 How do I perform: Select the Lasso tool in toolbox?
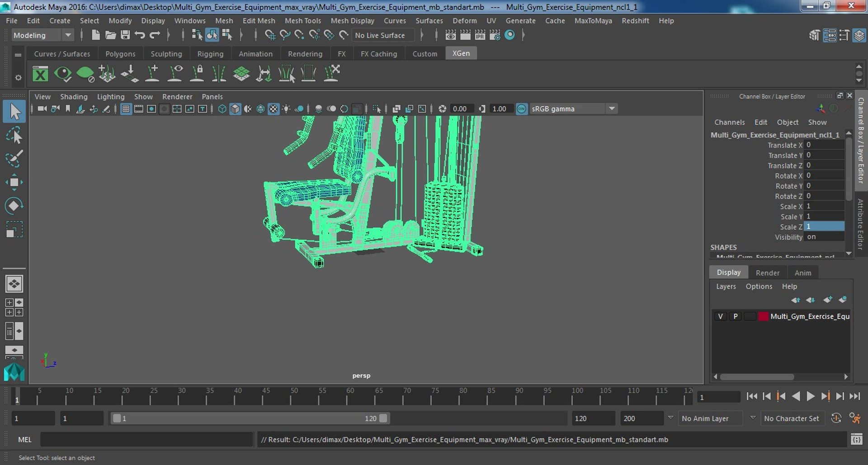click(14, 135)
